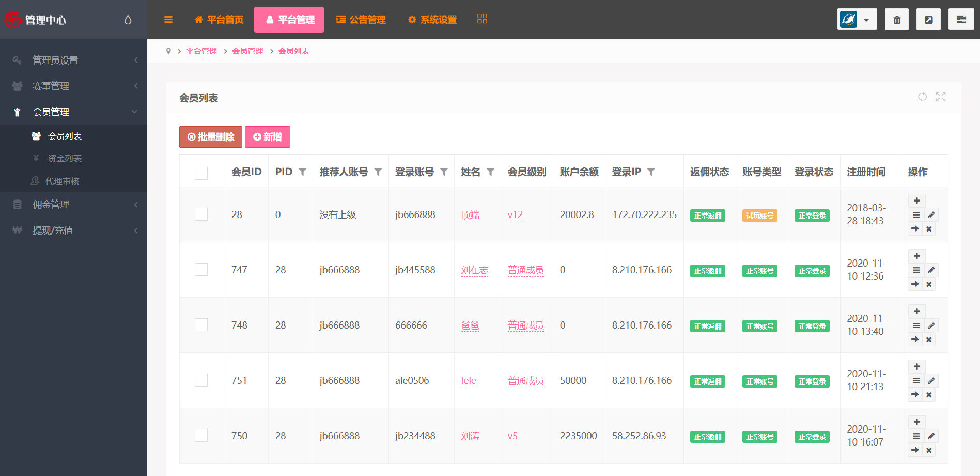Viewport: 980px width, 476px height.
Task: Toggle 正常登录 status for member 747
Action: click(x=812, y=271)
